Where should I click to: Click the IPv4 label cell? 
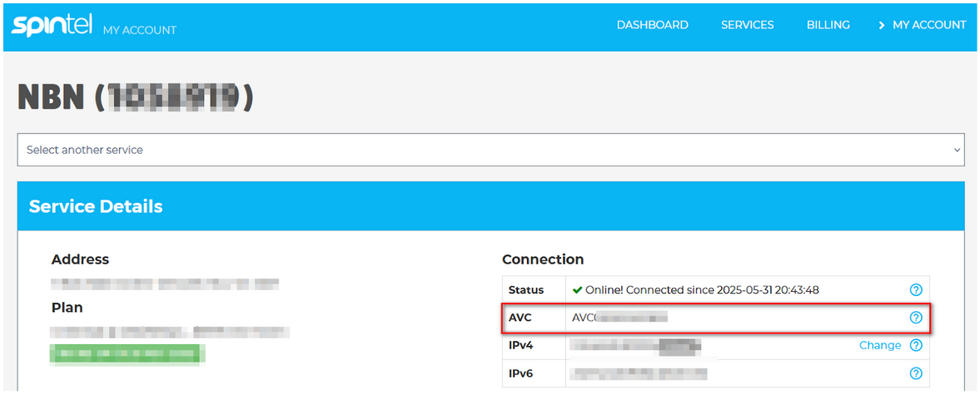[534, 345]
